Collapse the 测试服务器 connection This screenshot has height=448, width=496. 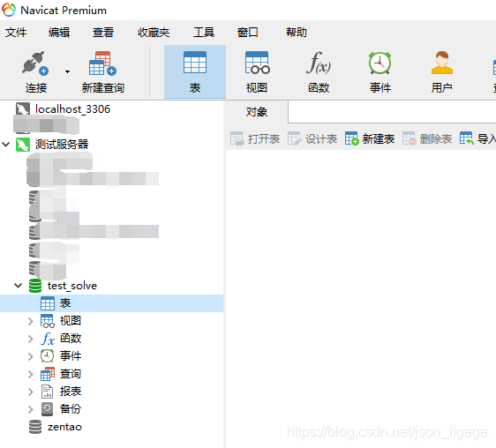(5, 145)
